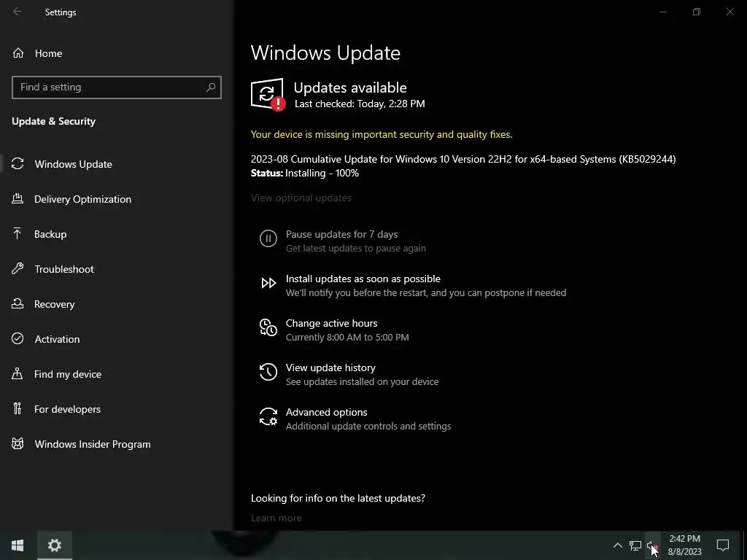The height and width of the screenshot is (560, 747).
Task: Open the clock showing 2:42 PM
Action: [x=684, y=545]
